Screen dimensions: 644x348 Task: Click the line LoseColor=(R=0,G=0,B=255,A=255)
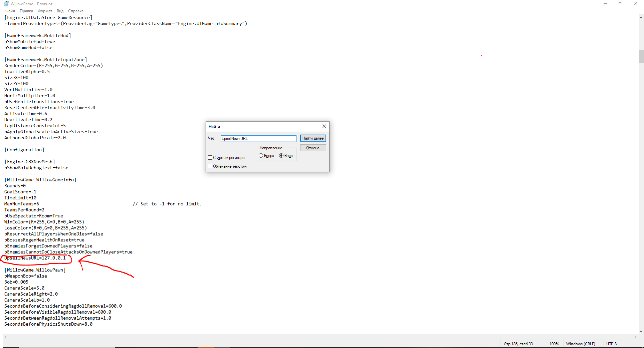click(x=46, y=228)
